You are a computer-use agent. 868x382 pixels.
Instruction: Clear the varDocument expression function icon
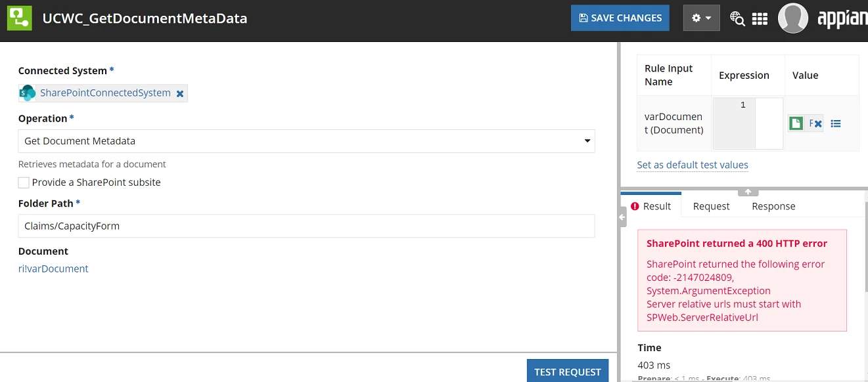coord(815,123)
